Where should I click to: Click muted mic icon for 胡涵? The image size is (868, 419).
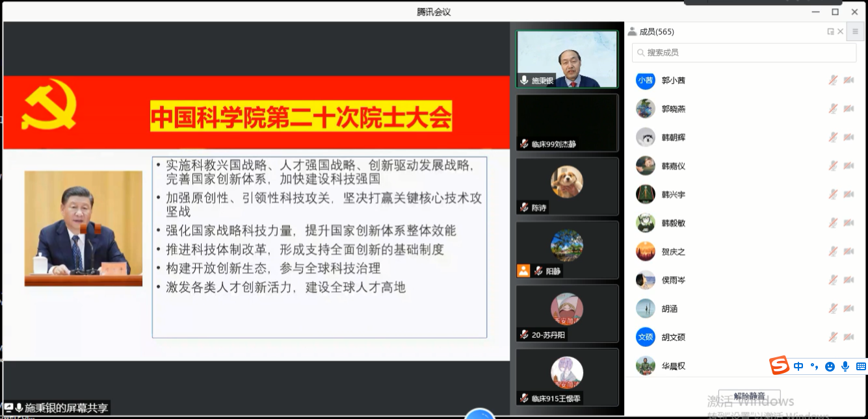832,309
